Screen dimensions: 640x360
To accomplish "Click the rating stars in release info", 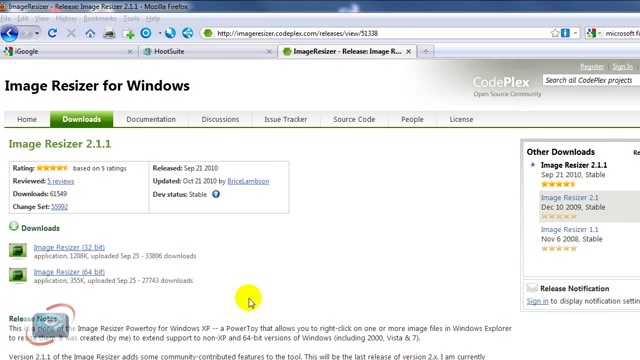I will (52, 168).
